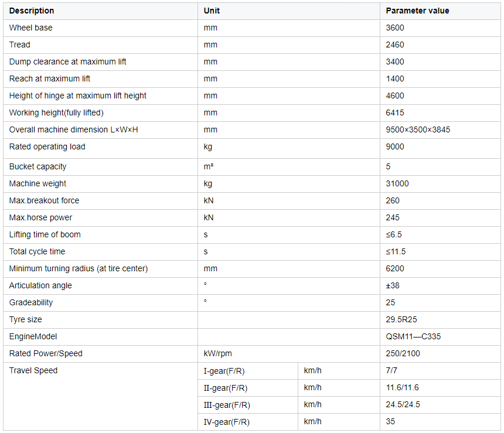The height and width of the screenshot is (433, 504).
Task: Select the Bucket capacity unit m³
Action: click(208, 166)
